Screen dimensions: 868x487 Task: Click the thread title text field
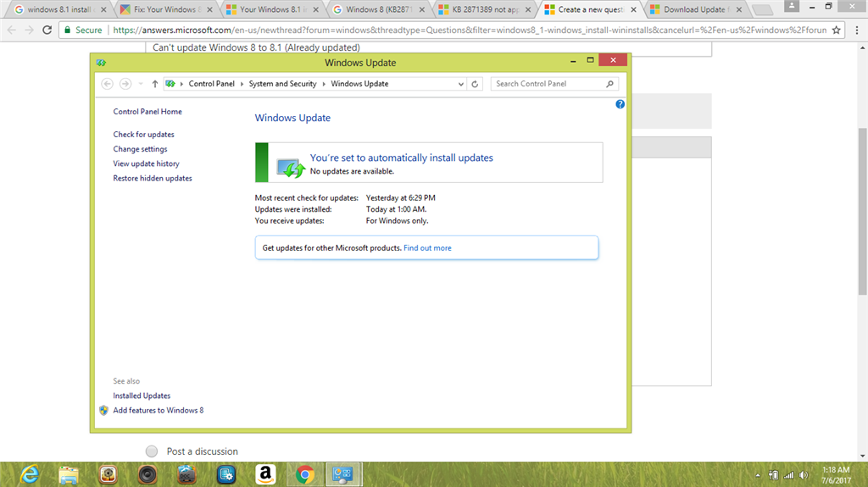(x=428, y=48)
